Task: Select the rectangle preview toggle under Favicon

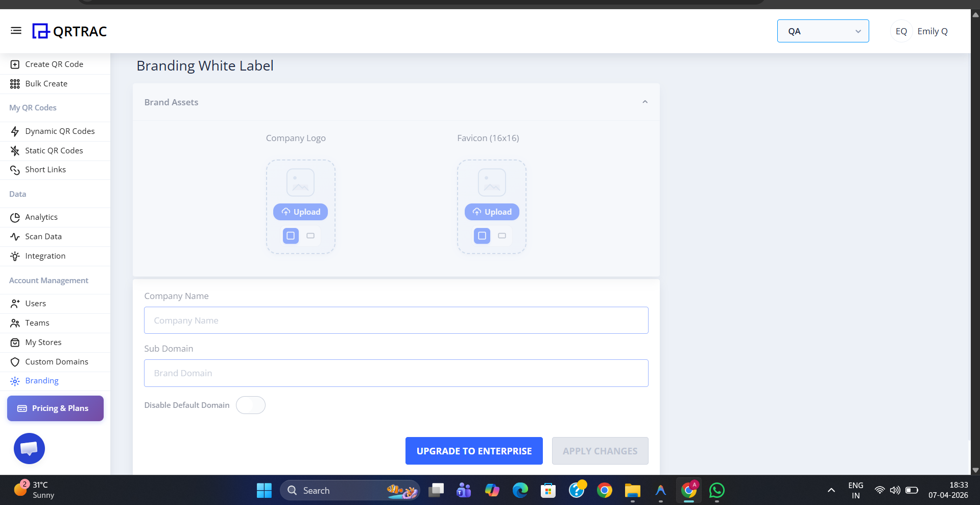Action: [502, 236]
